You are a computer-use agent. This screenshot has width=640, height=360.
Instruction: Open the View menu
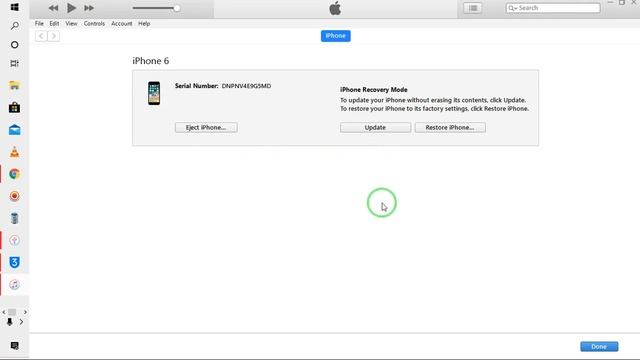pyautogui.click(x=71, y=24)
